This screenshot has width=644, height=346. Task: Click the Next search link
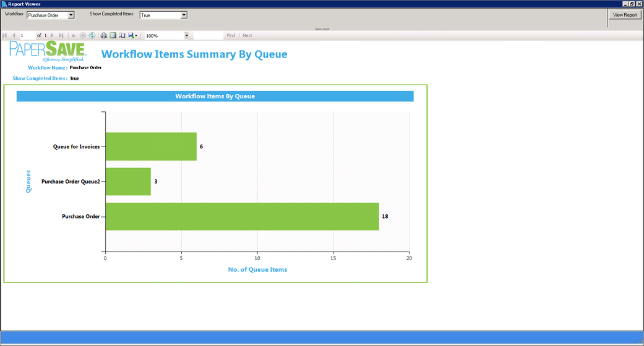[x=247, y=36]
